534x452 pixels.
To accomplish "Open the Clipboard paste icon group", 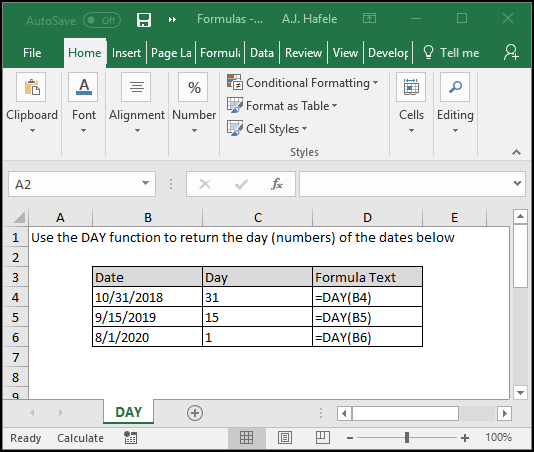I will click(31, 87).
